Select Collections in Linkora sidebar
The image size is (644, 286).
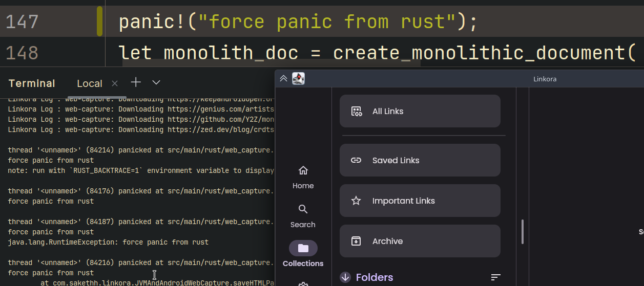303,254
